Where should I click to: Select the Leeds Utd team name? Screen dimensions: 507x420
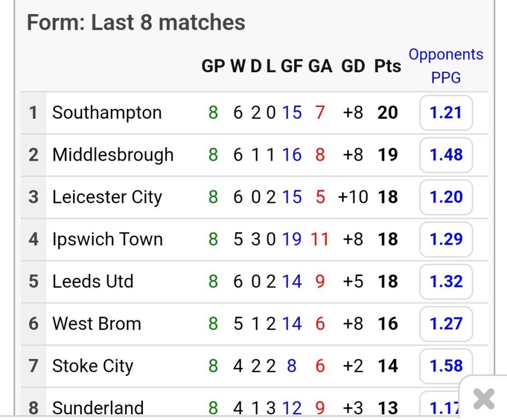92,282
